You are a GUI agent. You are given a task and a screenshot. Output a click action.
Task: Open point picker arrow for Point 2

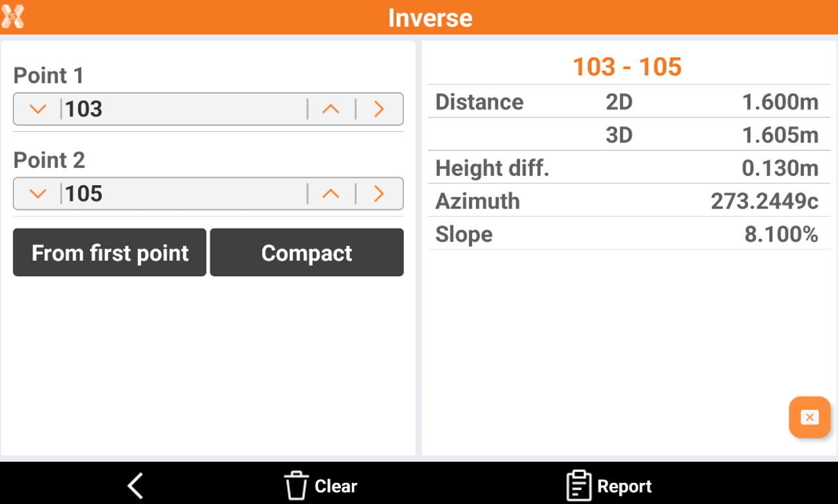coord(379,194)
